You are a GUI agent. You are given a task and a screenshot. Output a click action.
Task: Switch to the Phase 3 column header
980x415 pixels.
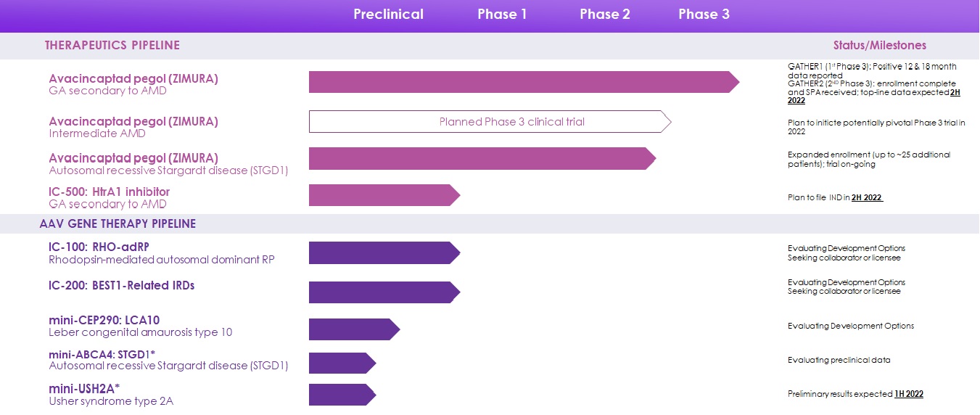coord(704,15)
